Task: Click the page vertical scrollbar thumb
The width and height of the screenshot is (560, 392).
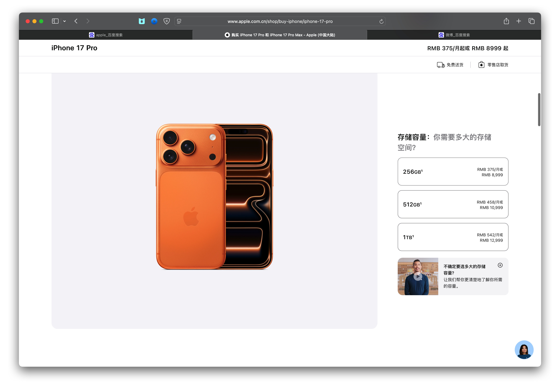Action: (539, 110)
